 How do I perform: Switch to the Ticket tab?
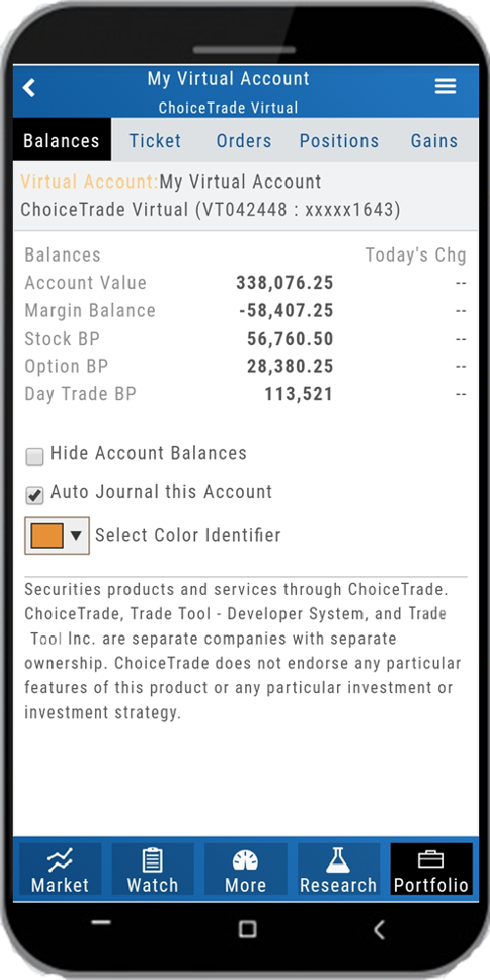pyautogui.click(x=155, y=140)
